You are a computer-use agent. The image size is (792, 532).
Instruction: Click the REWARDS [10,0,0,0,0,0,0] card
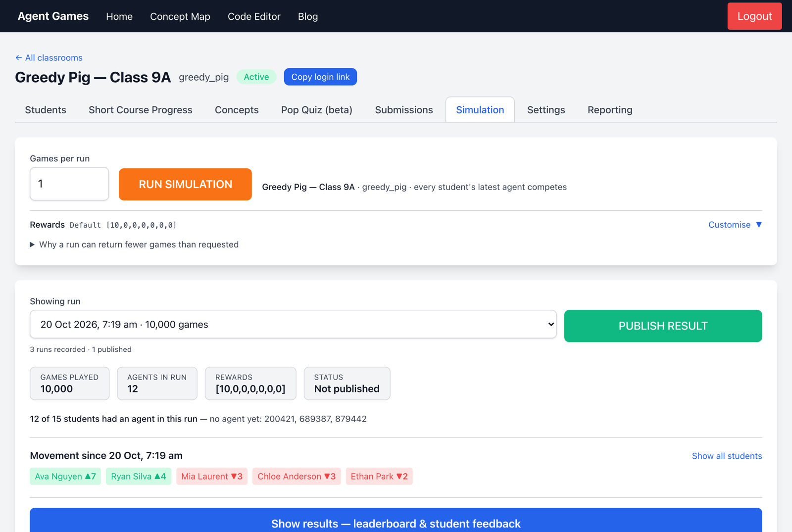(x=250, y=383)
